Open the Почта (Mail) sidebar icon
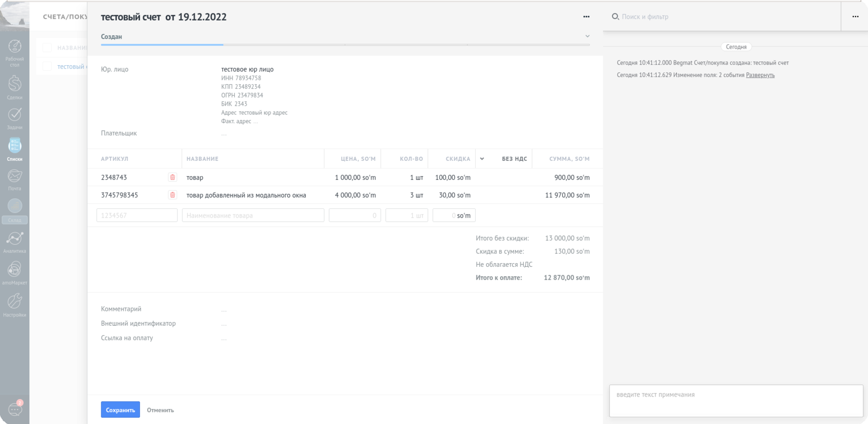This screenshot has height=424, width=868. pyautogui.click(x=14, y=178)
